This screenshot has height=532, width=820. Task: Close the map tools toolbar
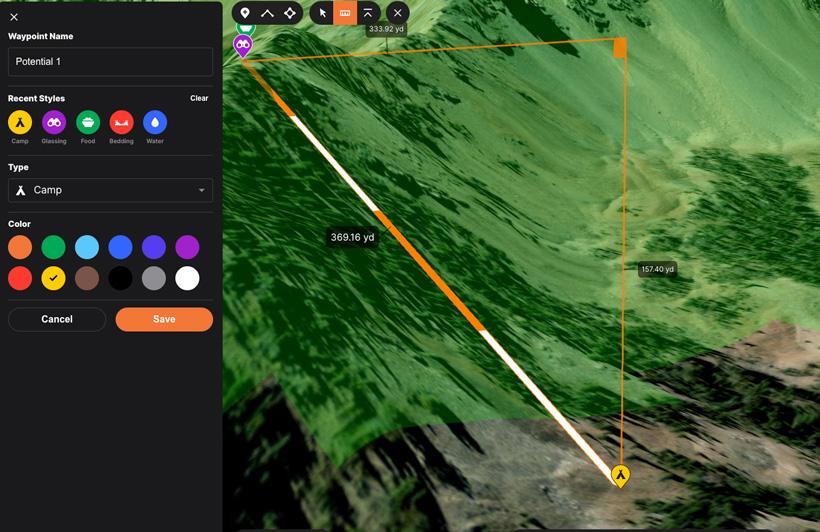coord(397,13)
